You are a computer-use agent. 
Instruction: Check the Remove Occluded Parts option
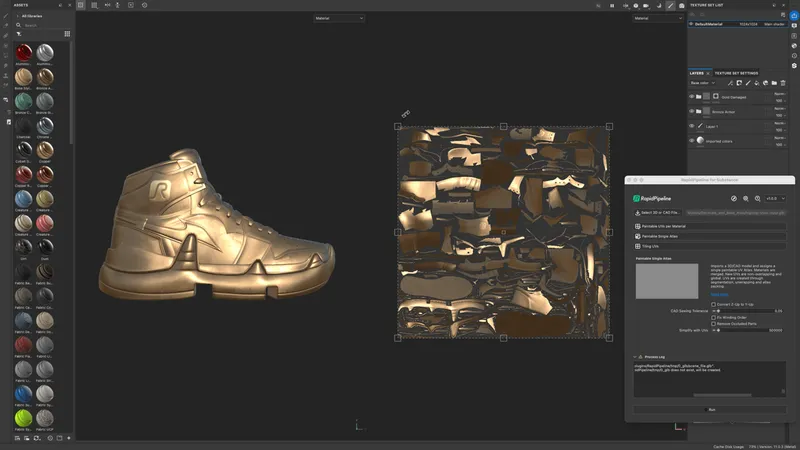pos(714,324)
